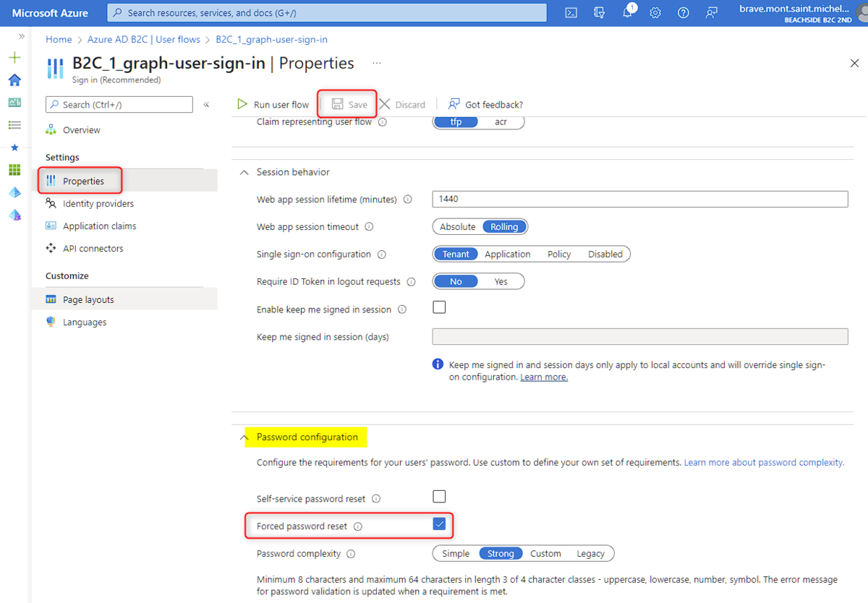
Task: Focus the global search resources box
Action: pyautogui.click(x=327, y=13)
